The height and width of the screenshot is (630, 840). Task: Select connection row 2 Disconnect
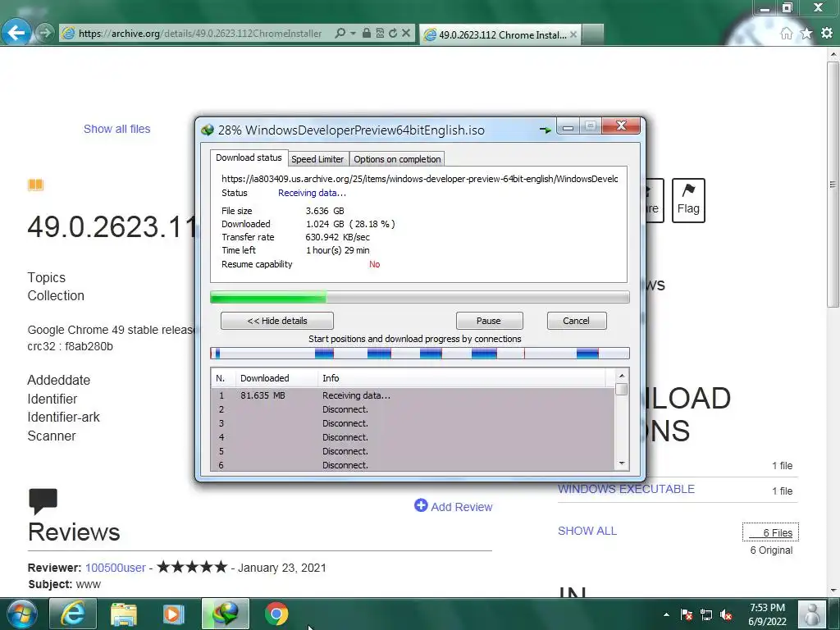point(413,409)
